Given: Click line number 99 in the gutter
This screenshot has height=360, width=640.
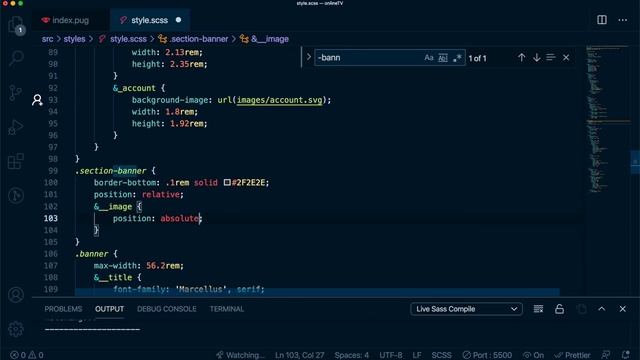Looking at the screenshot, I should 53,171.
